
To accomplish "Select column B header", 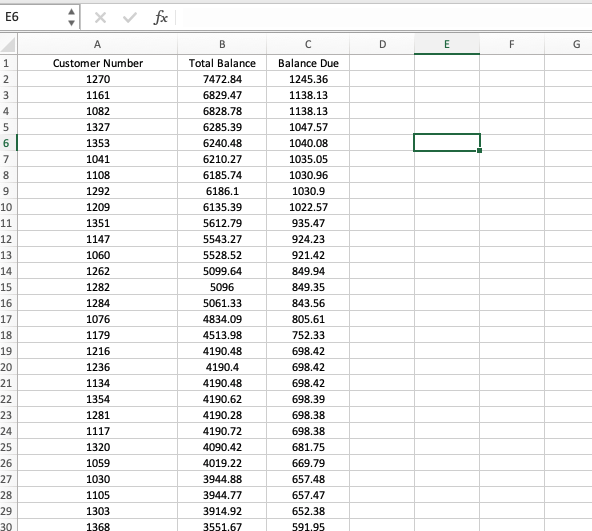I will tap(222, 44).
